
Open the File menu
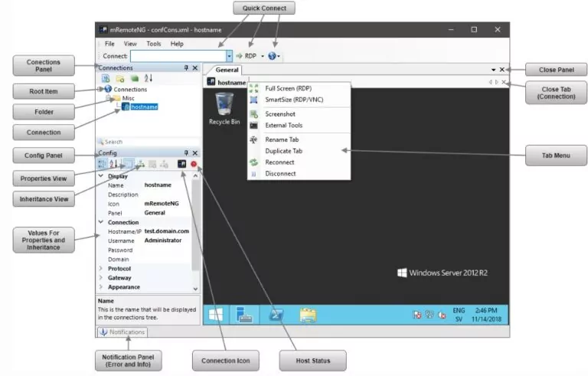click(109, 44)
